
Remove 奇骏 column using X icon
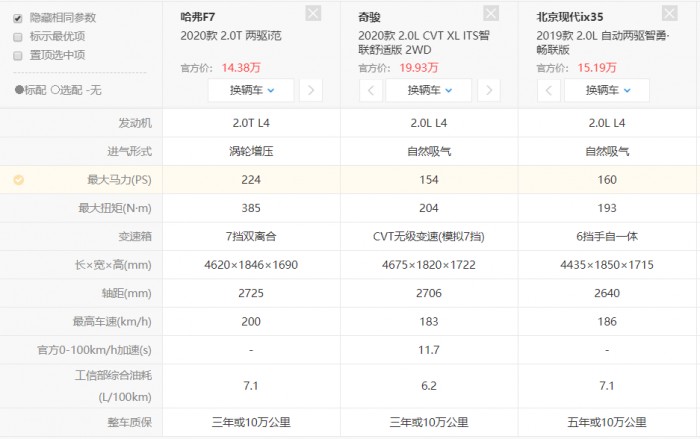[x=491, y=13]
